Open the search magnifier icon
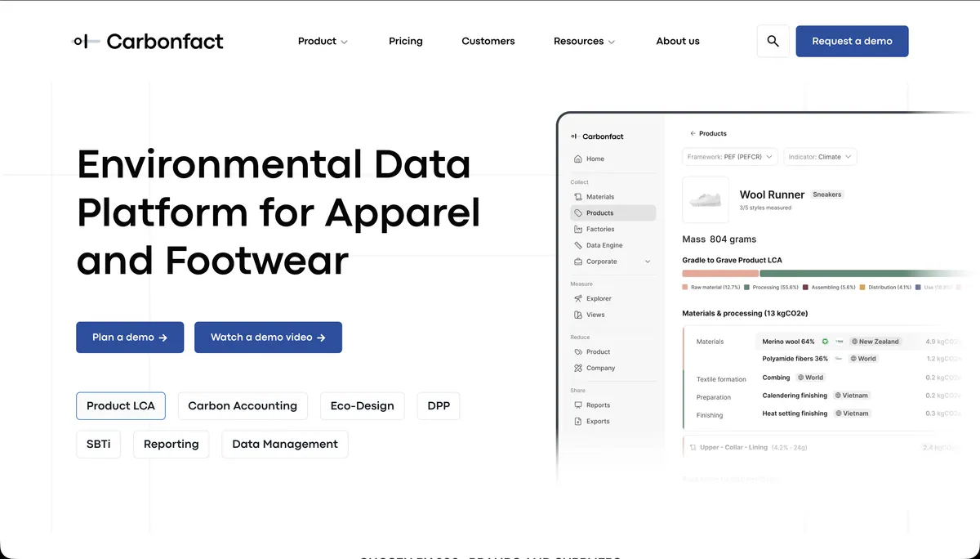 click(773, 41)
